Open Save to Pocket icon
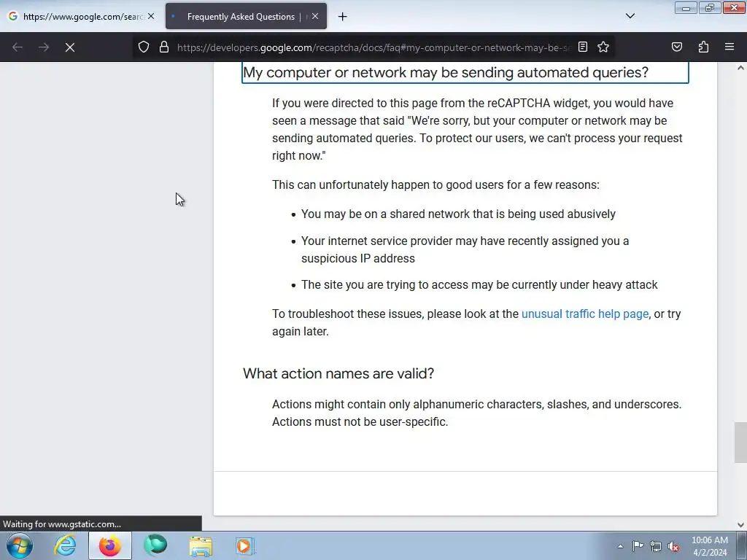This screenshot has width=747, height=560. pos(677,47)
